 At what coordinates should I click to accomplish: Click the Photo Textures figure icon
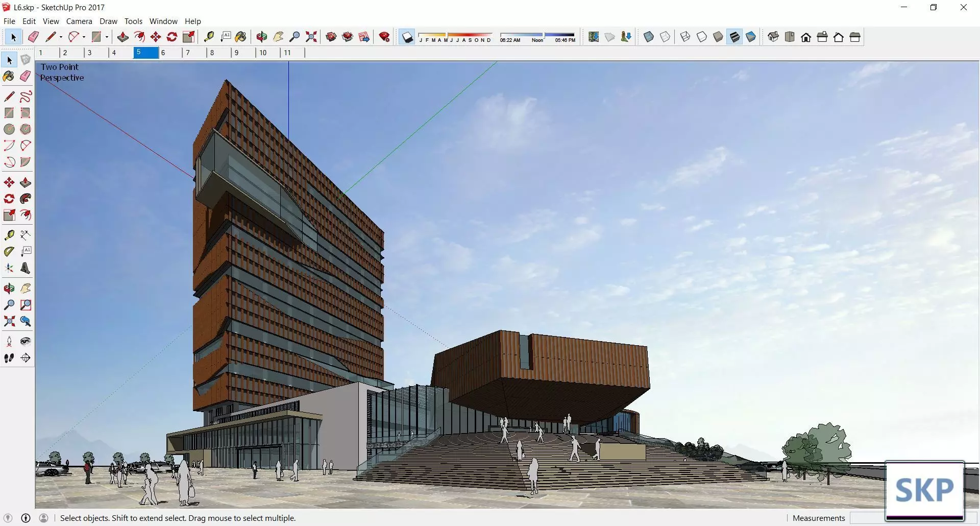(x=626, y=37)
